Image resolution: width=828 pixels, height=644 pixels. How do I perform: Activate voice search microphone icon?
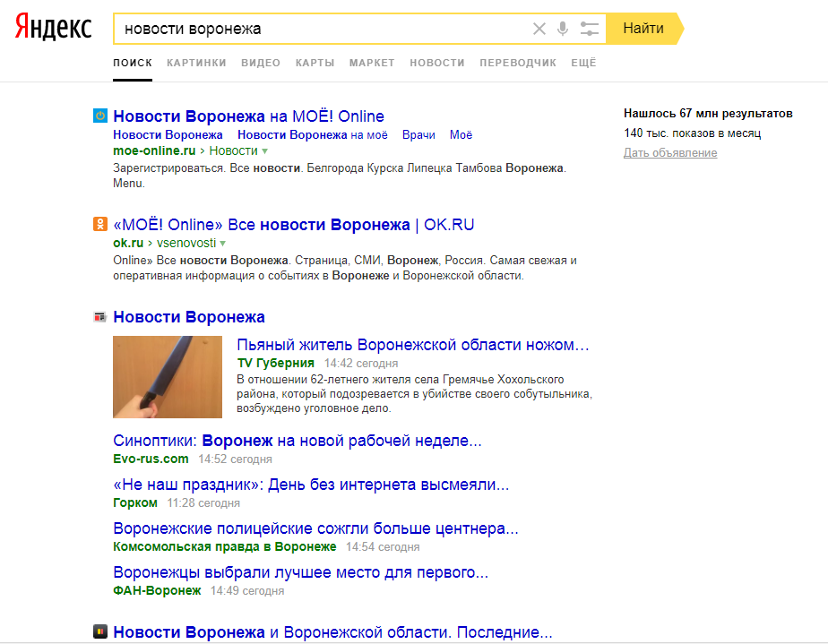point(563,29)
